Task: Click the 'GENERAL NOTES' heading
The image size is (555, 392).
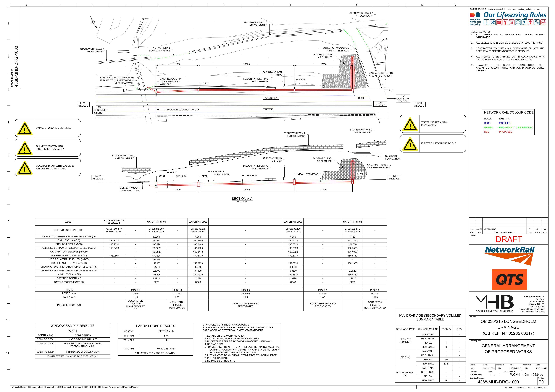Action: pos(481,32)
